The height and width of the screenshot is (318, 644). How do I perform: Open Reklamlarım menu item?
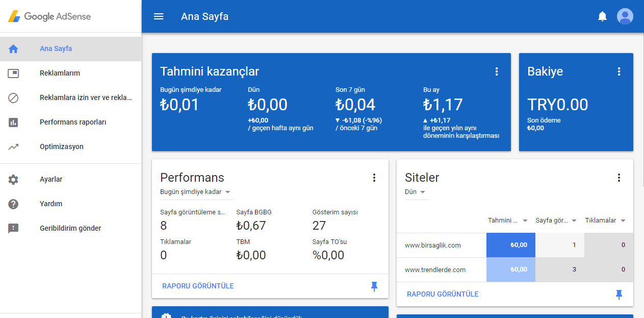70,74
